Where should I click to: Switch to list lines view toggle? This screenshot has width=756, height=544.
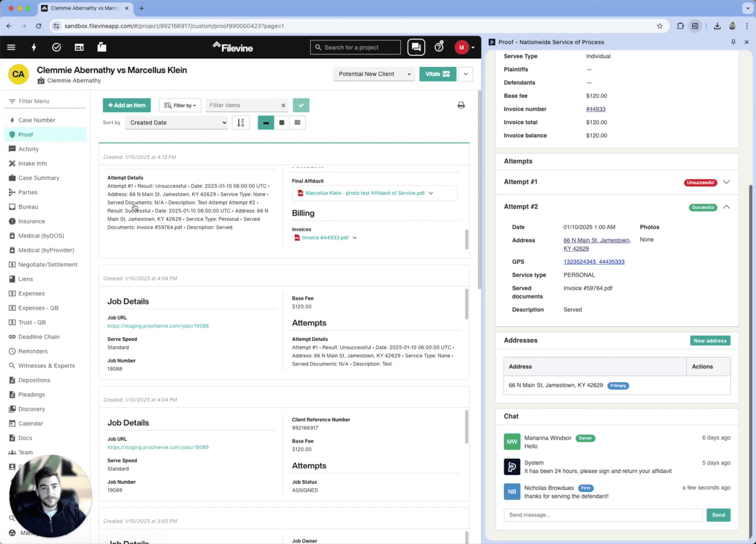point(297,122)
